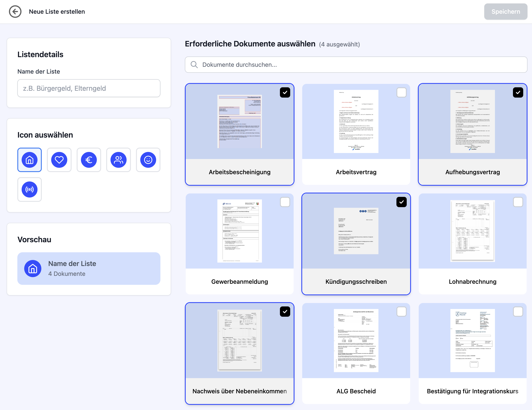Viewport: 532px width, 410px height.
Task: Click into the Name der Liste field
Action: (x=89, y=88)
